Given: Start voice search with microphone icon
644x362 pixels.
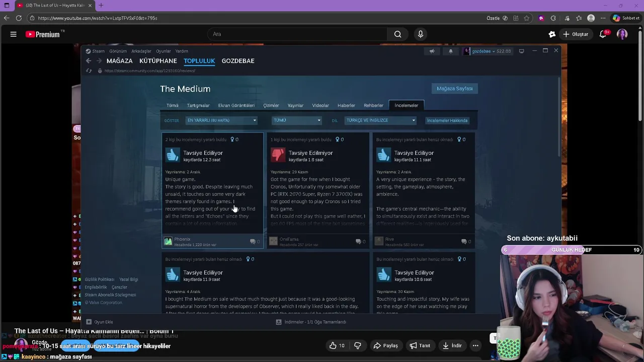Looking at the screenshot, I should point(421,34).
